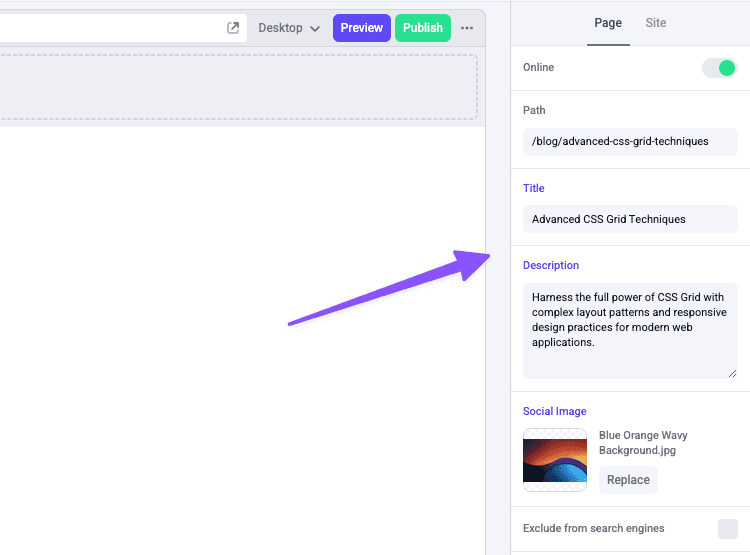Check Exclude from search engines box

(727, 528)
